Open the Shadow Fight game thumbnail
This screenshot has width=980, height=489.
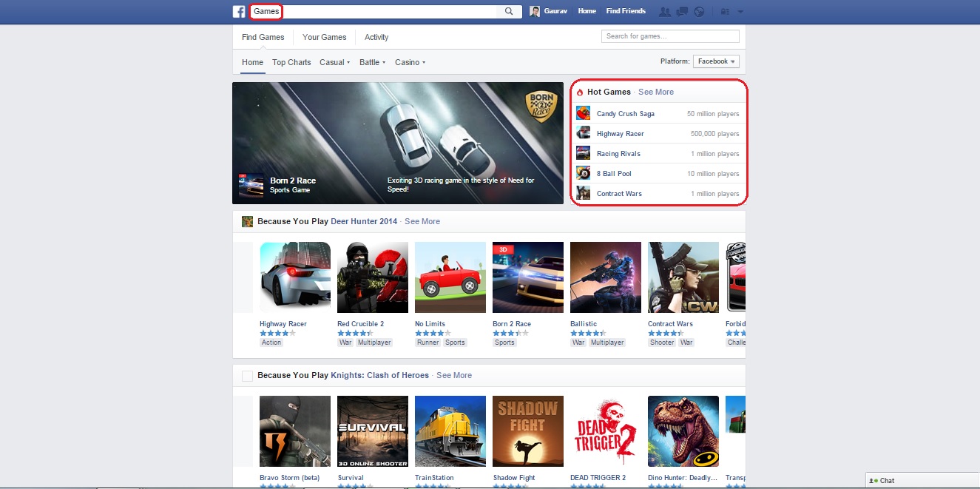pyautogui.click(x=528, y=431)
